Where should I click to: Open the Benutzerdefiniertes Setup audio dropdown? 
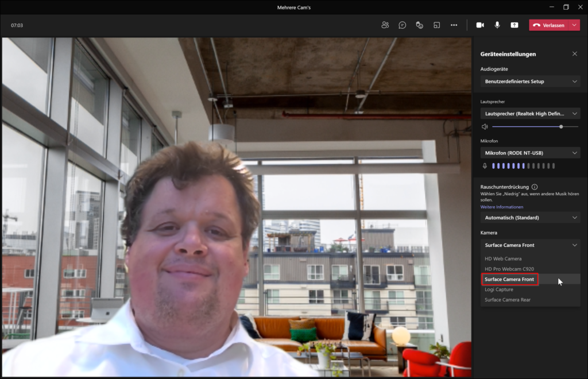(530, 82)
